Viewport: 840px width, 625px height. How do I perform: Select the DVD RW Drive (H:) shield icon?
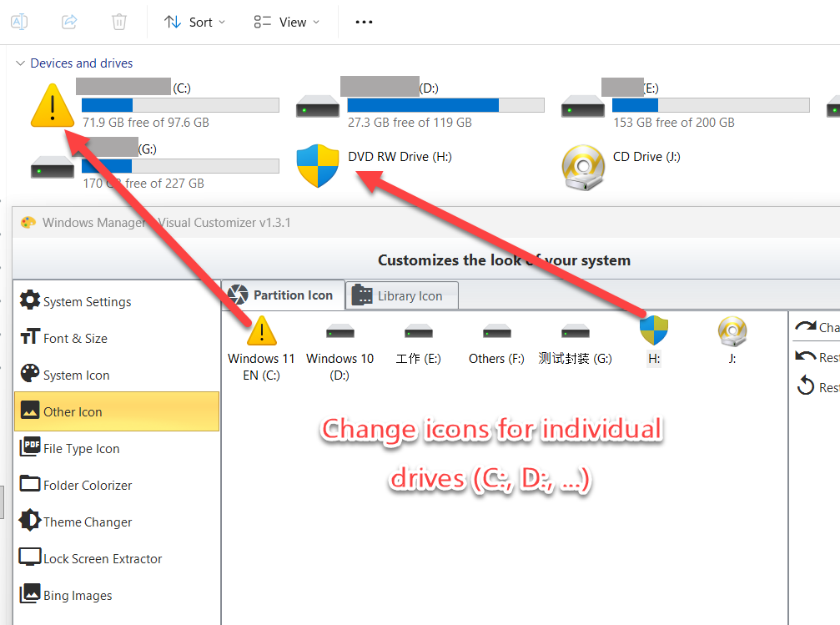[318, 166]
